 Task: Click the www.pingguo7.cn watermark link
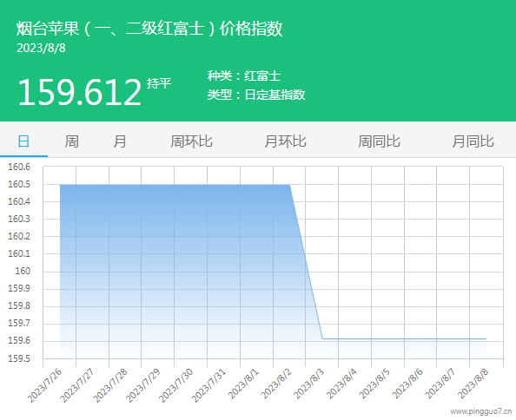[x=480, y=411]
